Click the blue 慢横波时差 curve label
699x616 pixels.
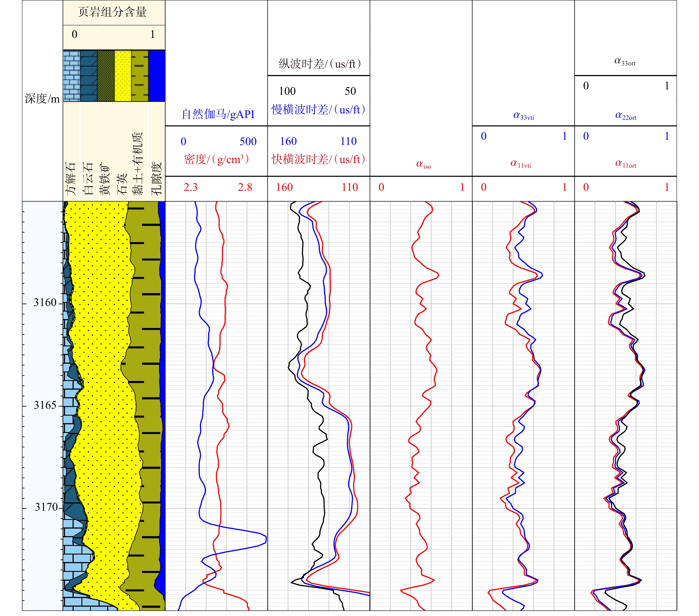coord(318,110)
